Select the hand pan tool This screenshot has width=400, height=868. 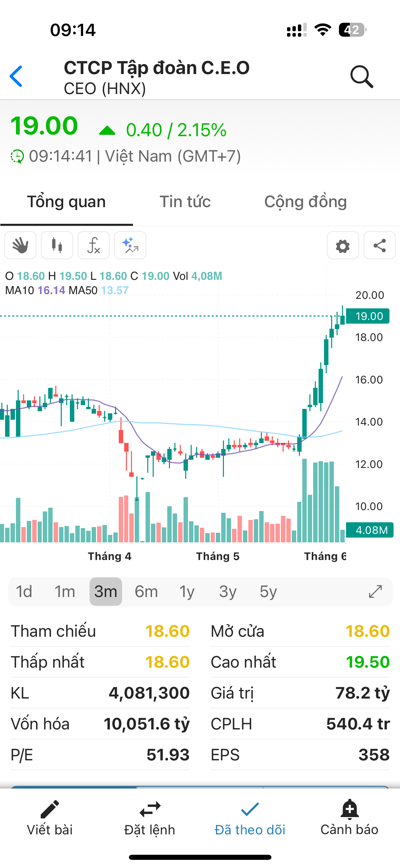pos(20,245)
